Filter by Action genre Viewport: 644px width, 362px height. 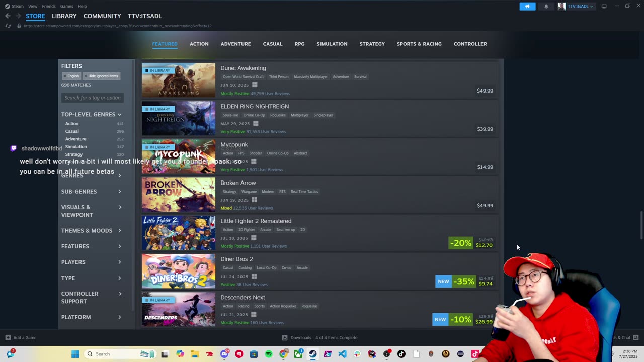tap(71, 123)
